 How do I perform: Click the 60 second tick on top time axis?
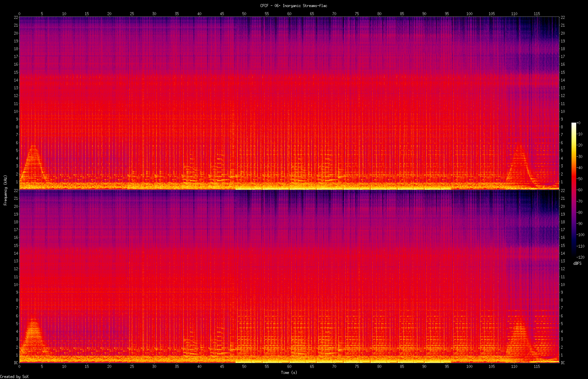[x=289, y=14]
